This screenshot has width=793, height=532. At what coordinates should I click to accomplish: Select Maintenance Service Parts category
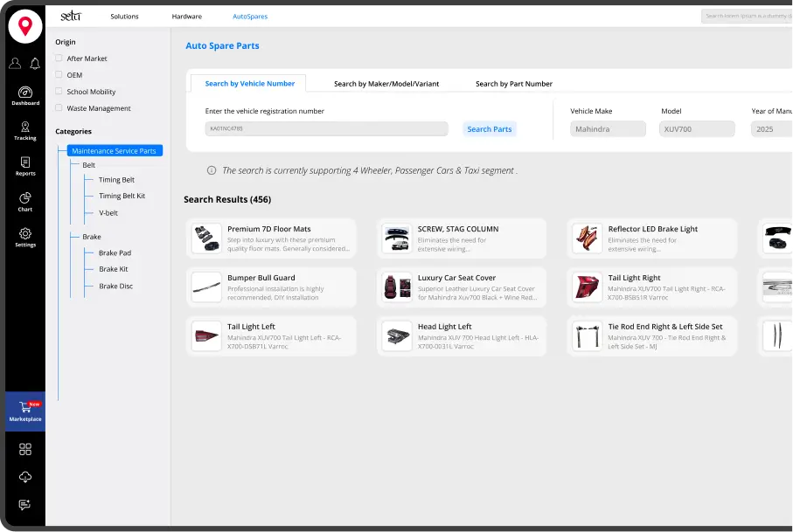point(114,151)
